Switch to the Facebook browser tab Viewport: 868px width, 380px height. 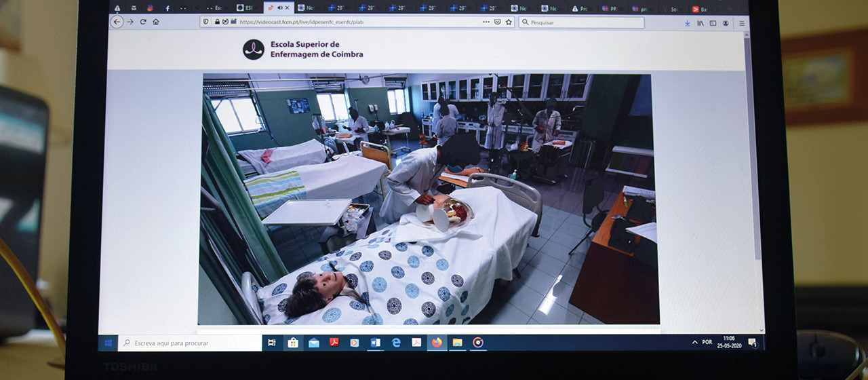coord(167,8)
